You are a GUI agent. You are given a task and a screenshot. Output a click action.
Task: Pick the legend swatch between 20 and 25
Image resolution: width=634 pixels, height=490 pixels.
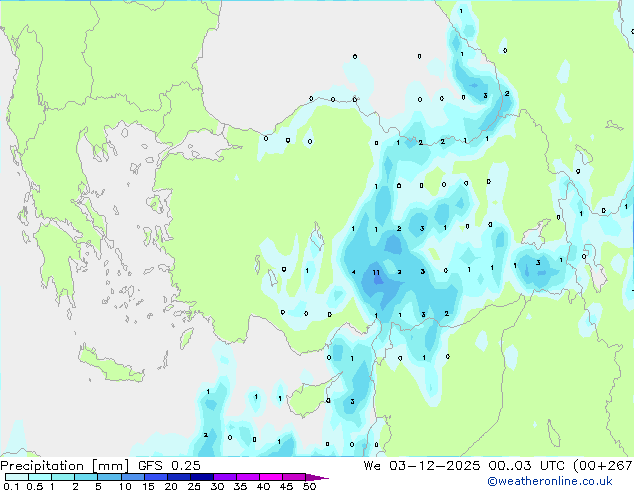click(x=179, y=477)
